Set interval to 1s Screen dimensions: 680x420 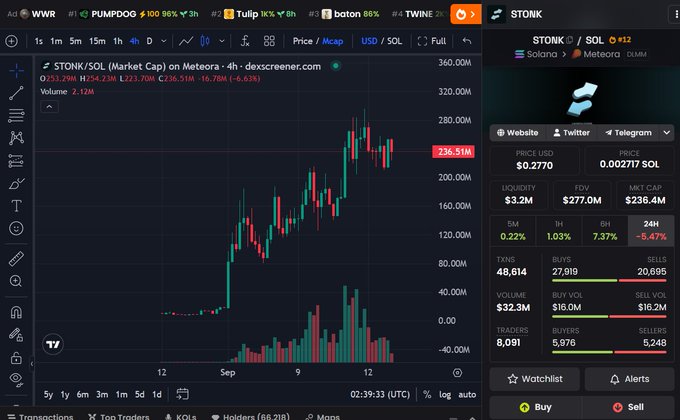point(39,41)
